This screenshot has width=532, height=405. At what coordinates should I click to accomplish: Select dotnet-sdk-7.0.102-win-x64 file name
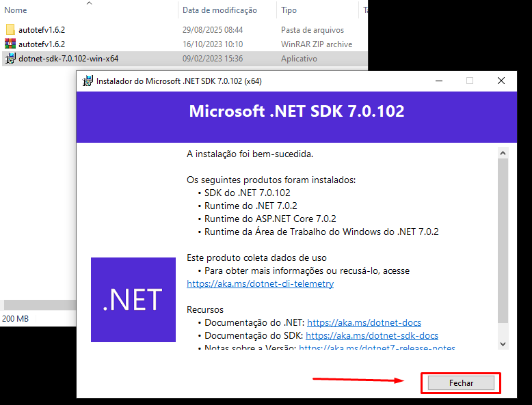[68, 59]
